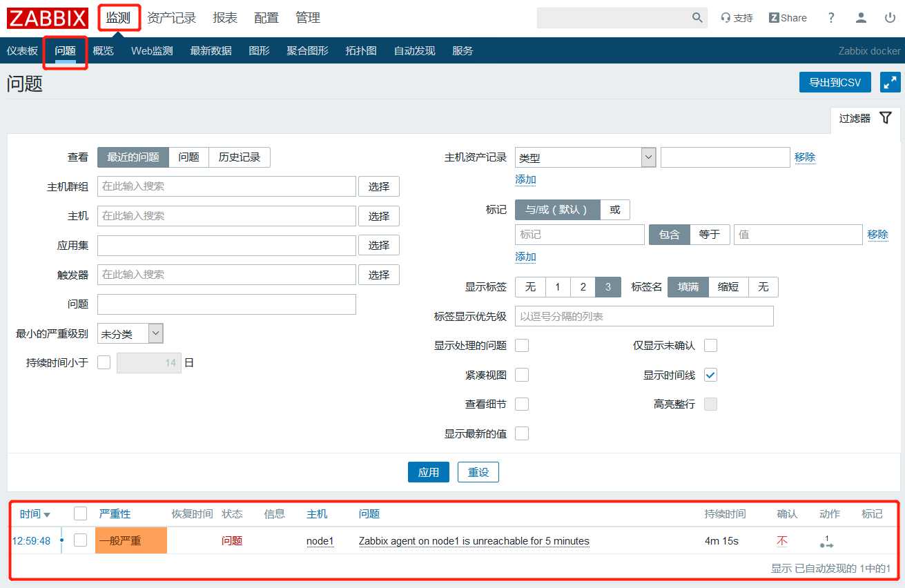The width and height of the screenshot is (905, 588).
Task: Go to Web监测 submenu
Action: 152,50
